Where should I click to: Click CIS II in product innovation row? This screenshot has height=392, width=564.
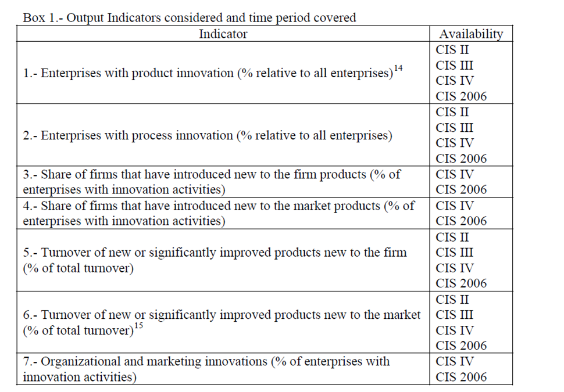[452, 49]
